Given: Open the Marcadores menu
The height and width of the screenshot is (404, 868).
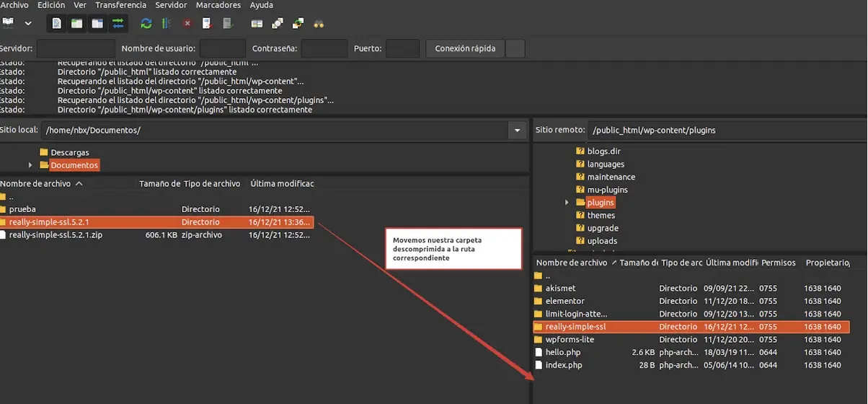Looking at the screenshot, I should (218, 5).
